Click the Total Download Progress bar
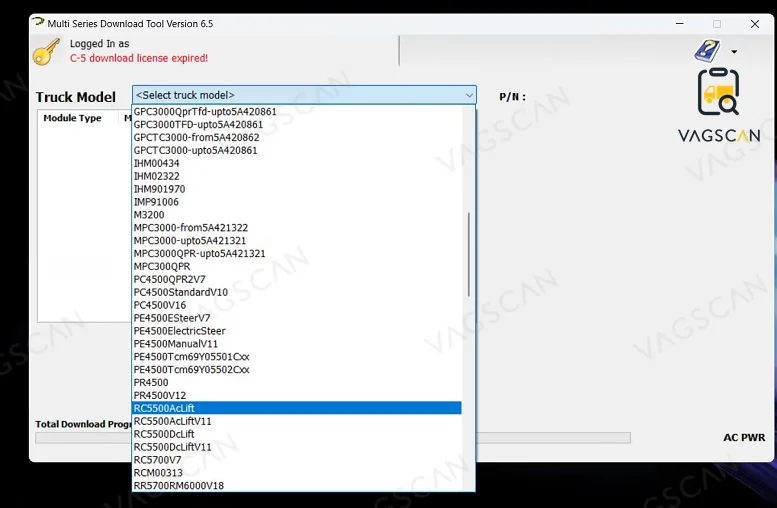777x508 pixels. 333,438
